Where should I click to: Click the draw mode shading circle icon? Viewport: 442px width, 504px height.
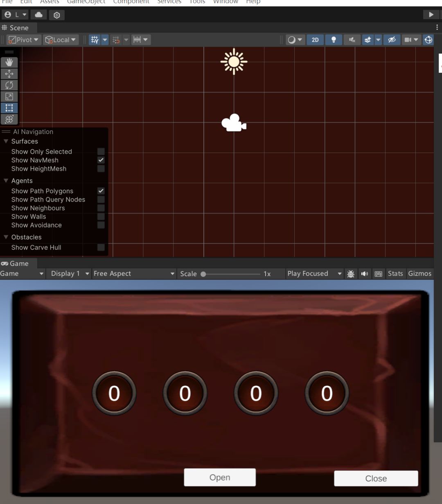pyautogui.click(x=291, y=40)
